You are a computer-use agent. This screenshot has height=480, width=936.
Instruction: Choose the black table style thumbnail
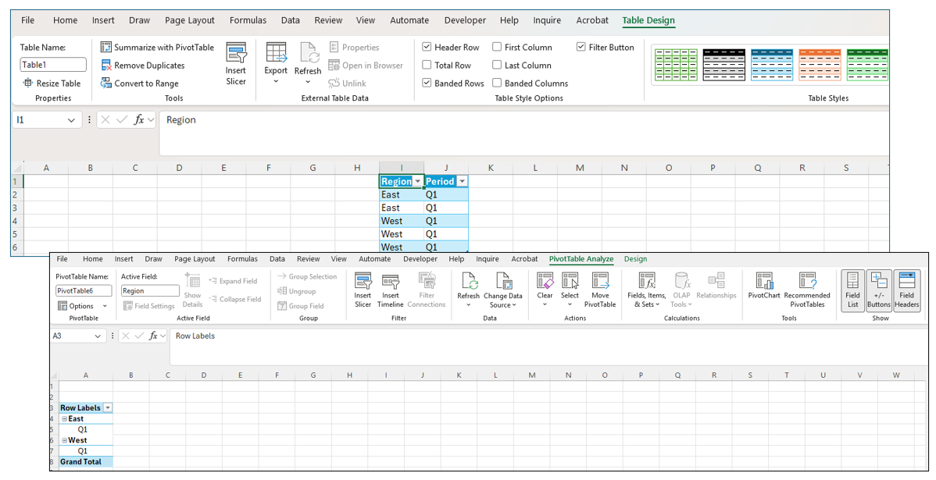tap(724, 65)
